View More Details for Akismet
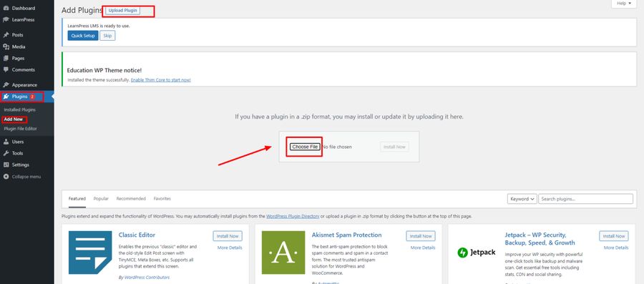 point(423,248)
